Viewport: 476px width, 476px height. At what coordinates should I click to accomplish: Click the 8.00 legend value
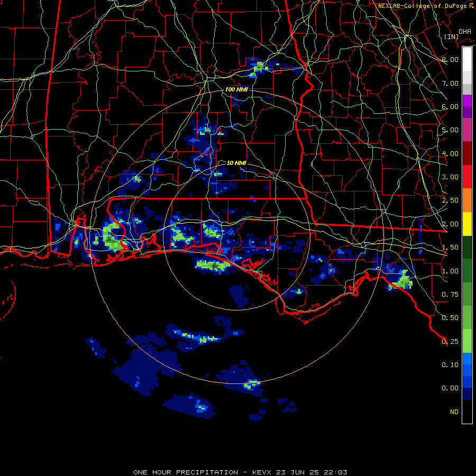click(450, 59)
